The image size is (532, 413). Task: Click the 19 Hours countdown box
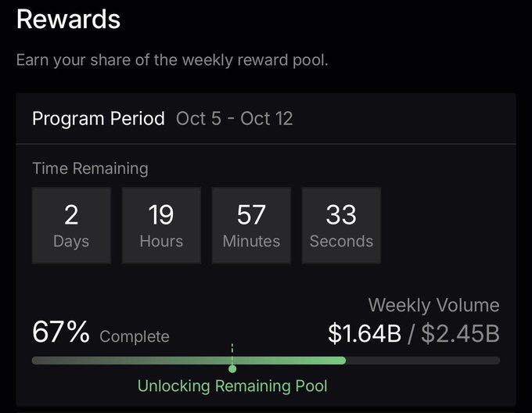[x=161, y=225]
